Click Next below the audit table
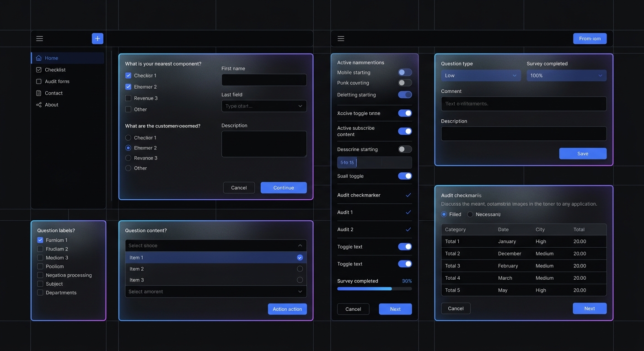 (x=590, y=308)
